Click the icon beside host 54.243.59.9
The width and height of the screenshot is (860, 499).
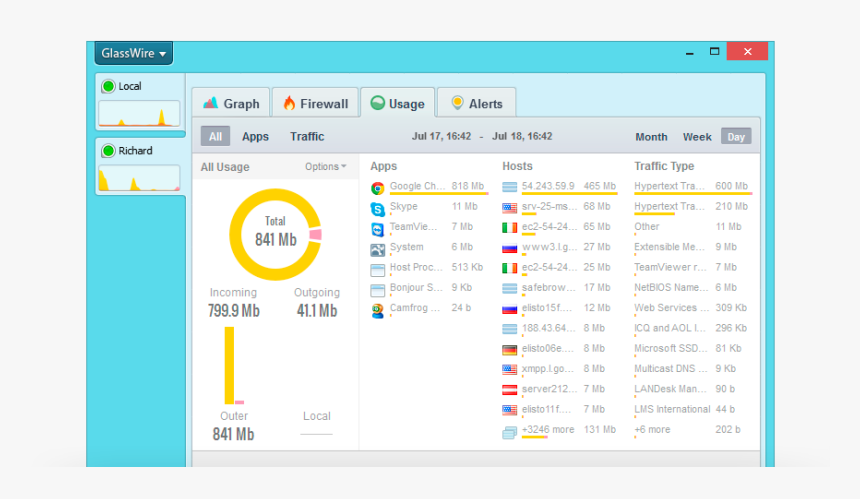click(510, 187)
